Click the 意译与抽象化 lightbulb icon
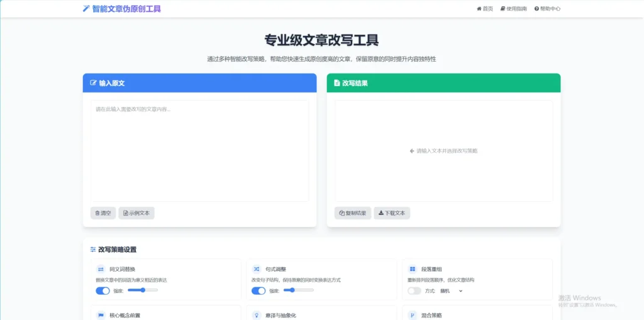644x320 pixels. pos(257,316)
